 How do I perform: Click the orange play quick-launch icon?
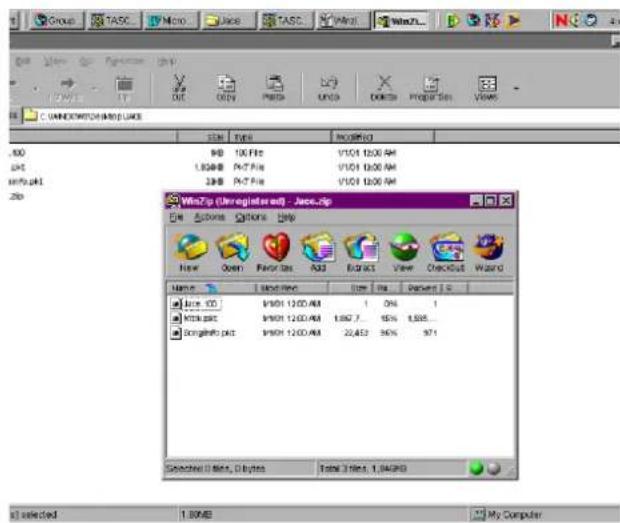pos(514,20)
